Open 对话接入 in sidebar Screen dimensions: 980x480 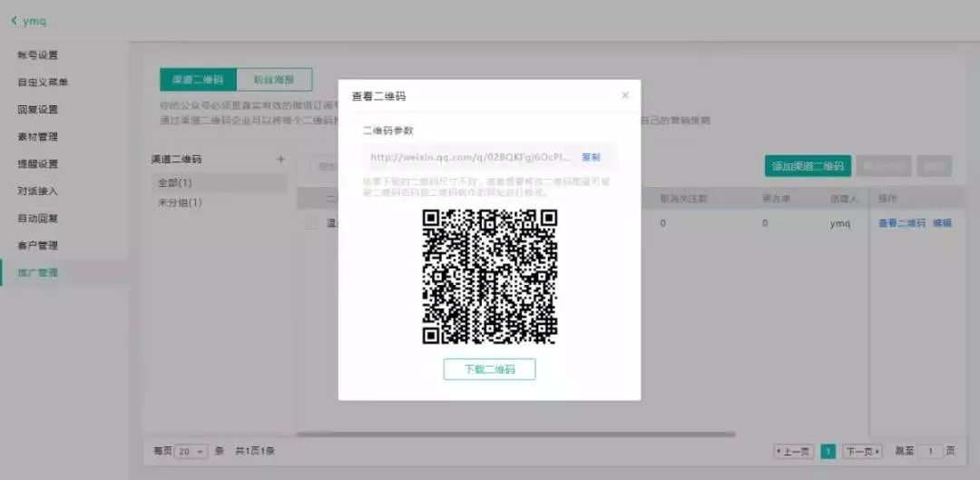pyautogui.click(x=37, y=191)
